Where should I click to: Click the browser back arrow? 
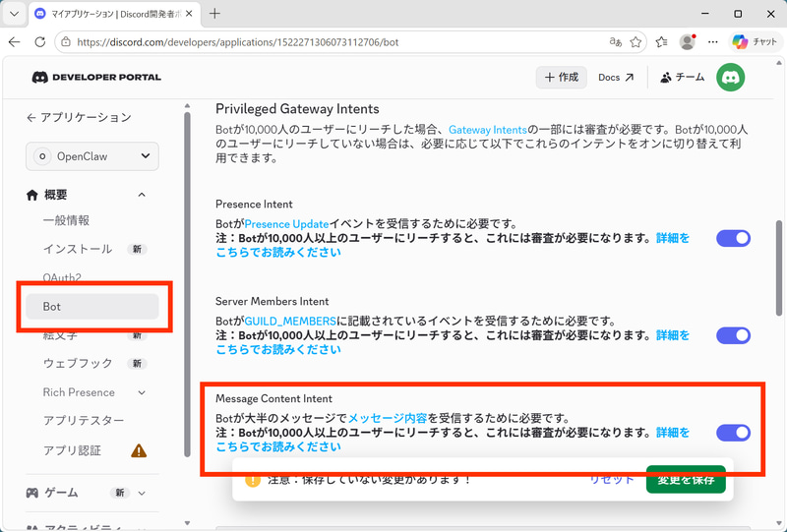[15, 42]
